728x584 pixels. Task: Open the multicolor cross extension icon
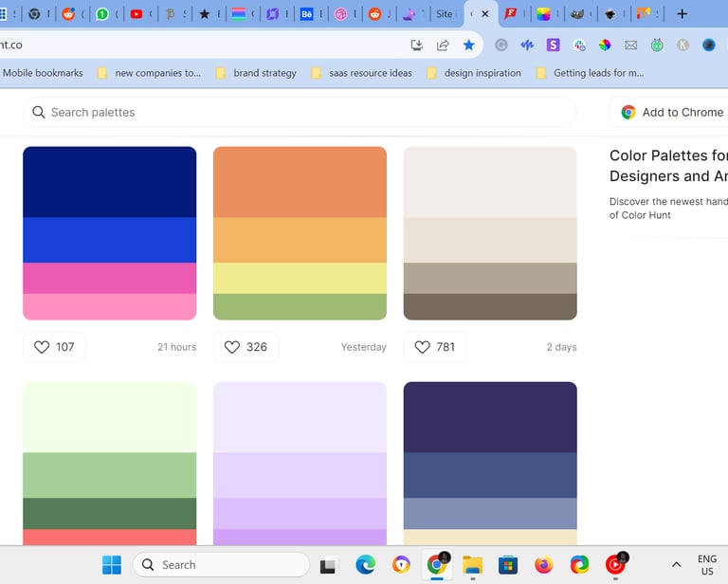(579, 45)
